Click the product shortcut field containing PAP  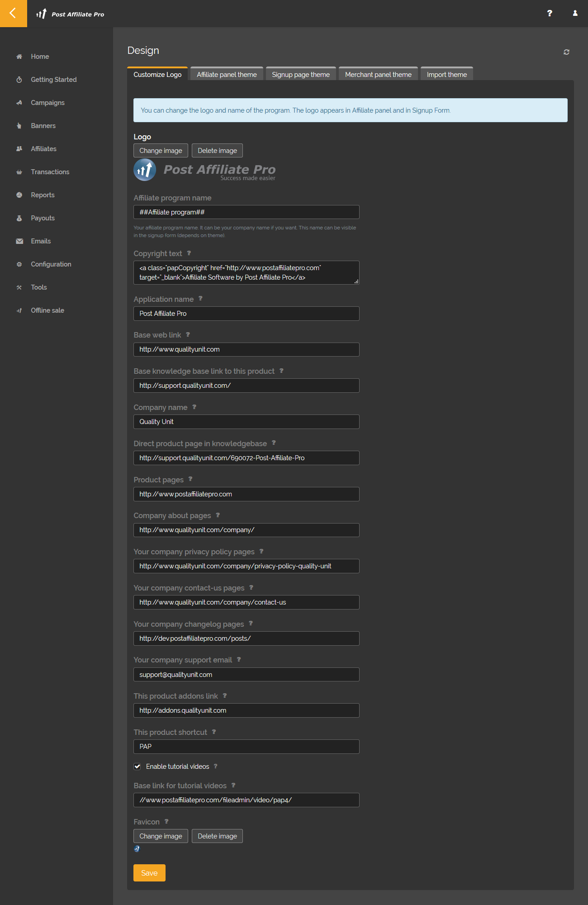[x=247, y=747]
